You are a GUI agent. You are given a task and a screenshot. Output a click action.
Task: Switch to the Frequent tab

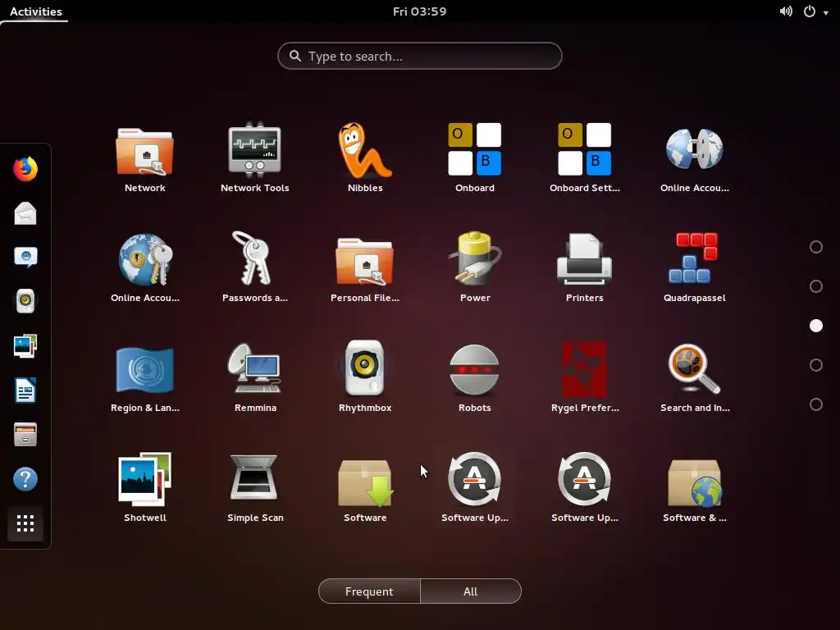point(369,591)
